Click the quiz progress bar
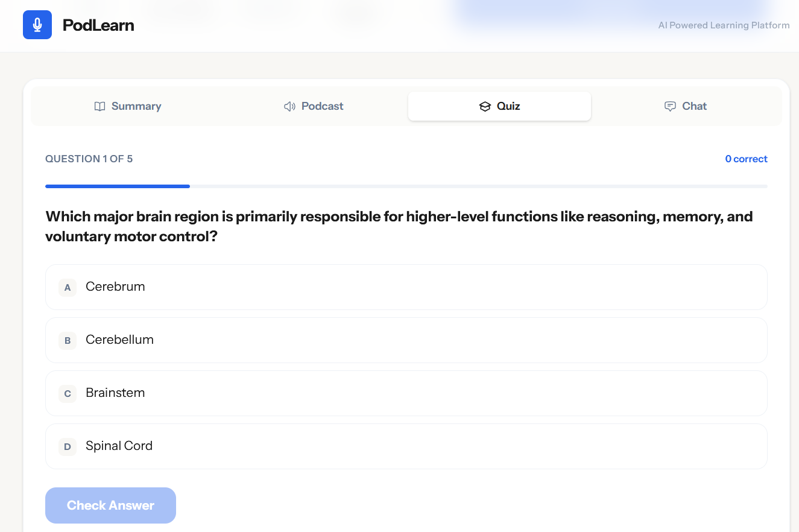799x532 pixels. click(x=406, y=186)
